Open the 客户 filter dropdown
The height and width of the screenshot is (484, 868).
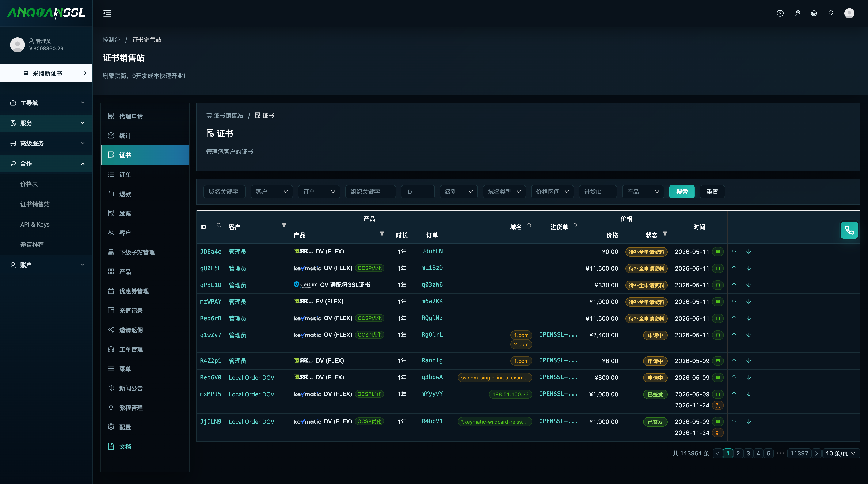(272, 192)
